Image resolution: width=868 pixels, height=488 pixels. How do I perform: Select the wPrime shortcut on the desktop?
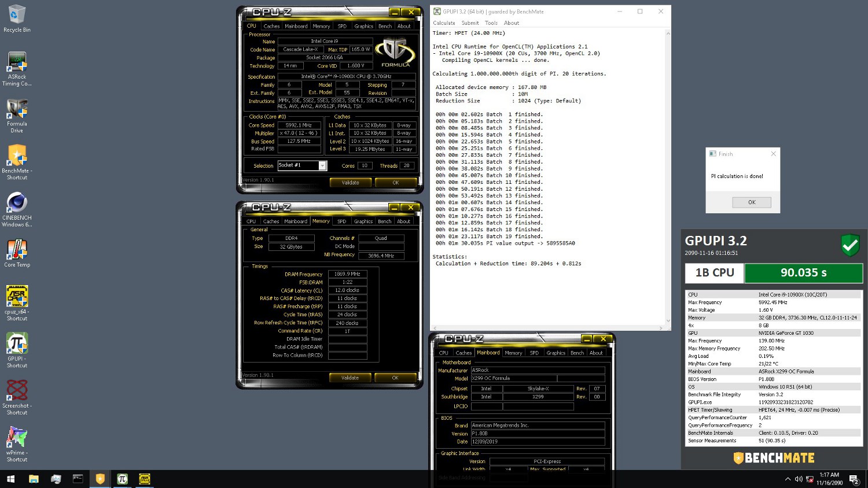tap(17, 444)
